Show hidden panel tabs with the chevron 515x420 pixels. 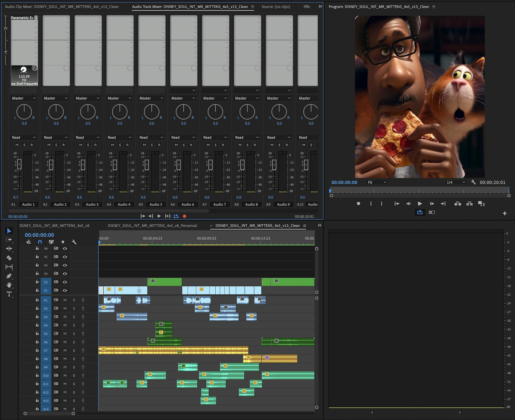coord(320,6)
